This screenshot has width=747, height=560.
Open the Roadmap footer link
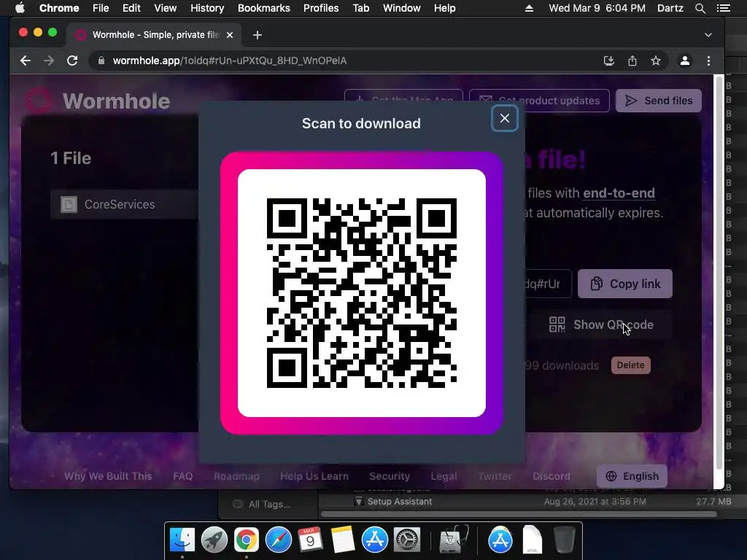coord(236,476)
